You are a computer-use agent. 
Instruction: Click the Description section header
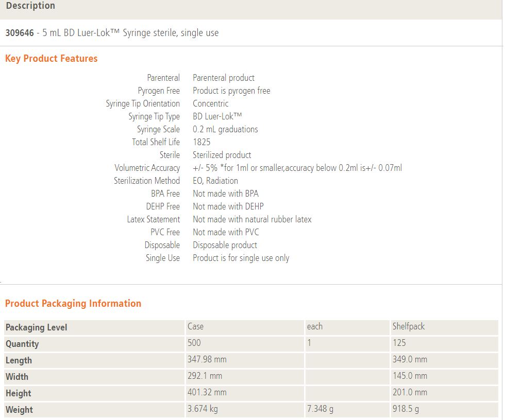(30, 6)
